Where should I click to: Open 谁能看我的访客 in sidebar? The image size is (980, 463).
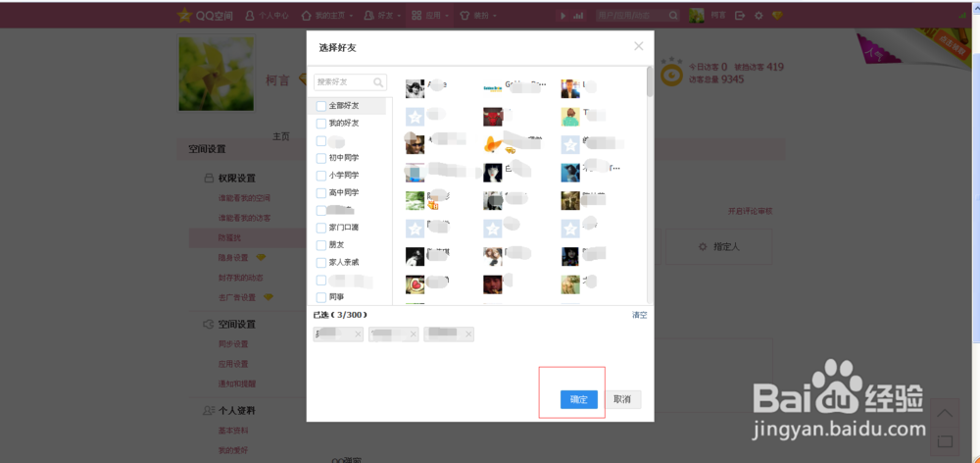tap(244, 219)
